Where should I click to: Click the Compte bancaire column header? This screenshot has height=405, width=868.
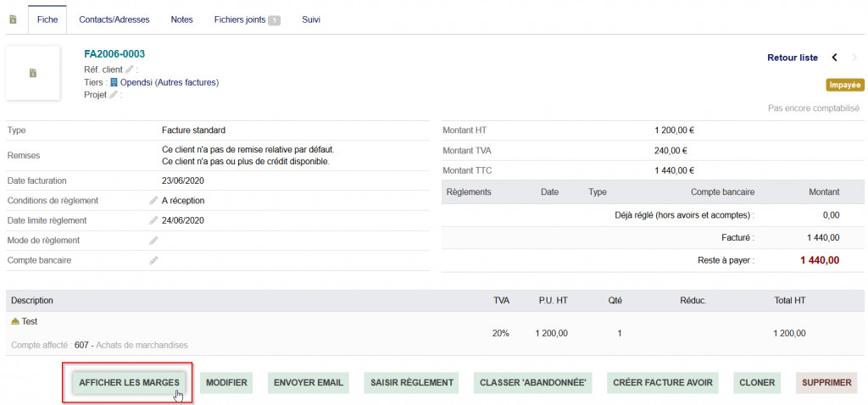(x=723, y=192)
